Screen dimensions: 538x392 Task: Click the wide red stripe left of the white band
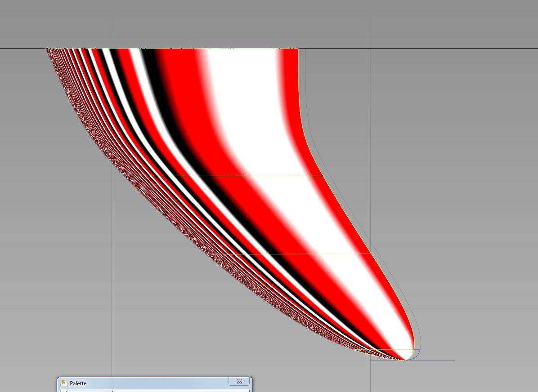[180, 90]
